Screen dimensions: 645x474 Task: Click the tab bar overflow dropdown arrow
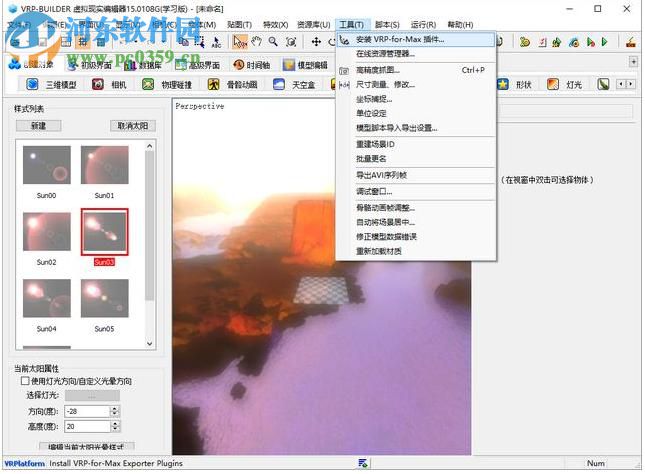tap(633, 62)
